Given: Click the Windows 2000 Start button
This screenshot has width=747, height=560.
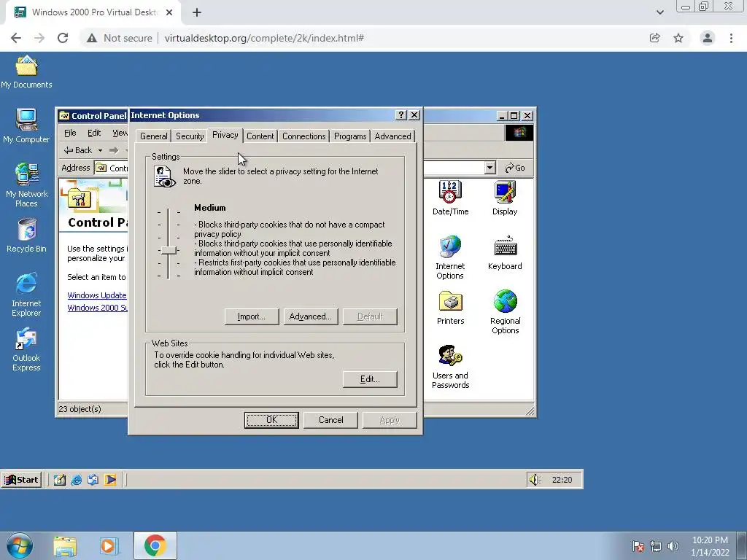Looking at the screenshot, I should pyautogui.click(x=21, y=480).
